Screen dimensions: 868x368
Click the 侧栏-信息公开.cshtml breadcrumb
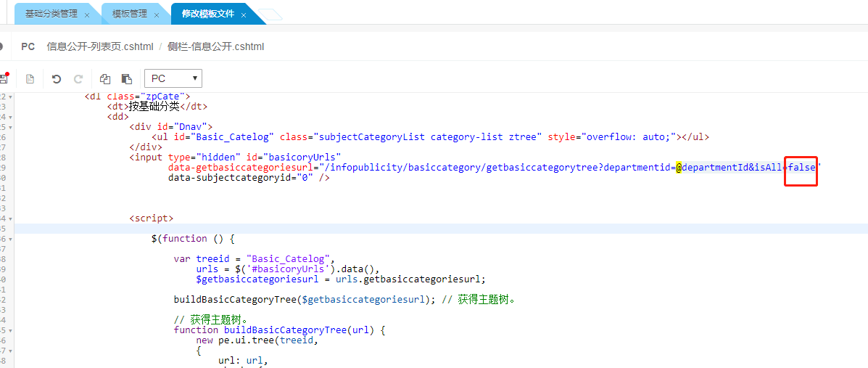(215, 46)
